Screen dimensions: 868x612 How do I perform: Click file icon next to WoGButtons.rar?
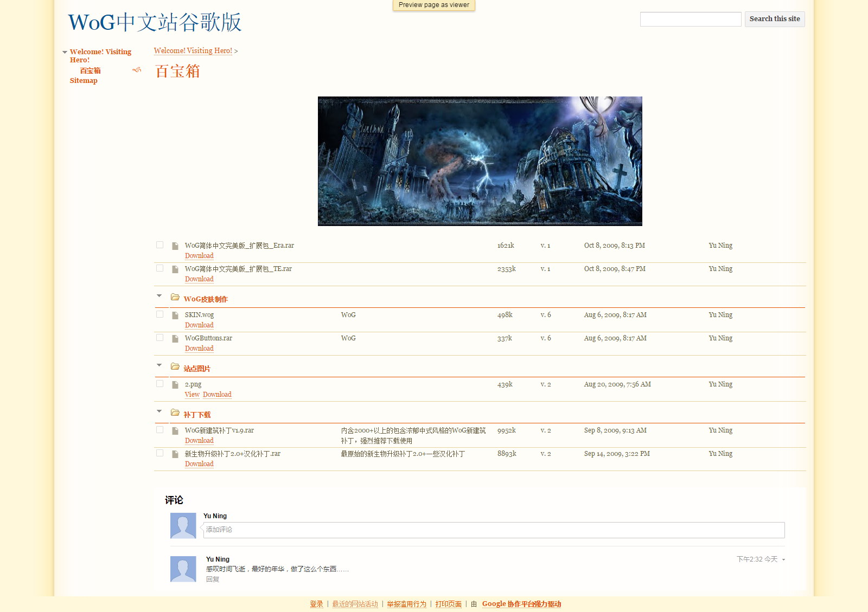click(175, 339)
